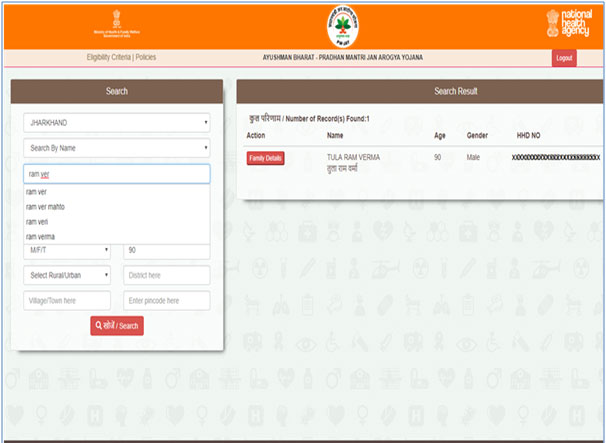Open Family Details for Tula Ram Verma

pyautogui.click(x=266, y=158)
